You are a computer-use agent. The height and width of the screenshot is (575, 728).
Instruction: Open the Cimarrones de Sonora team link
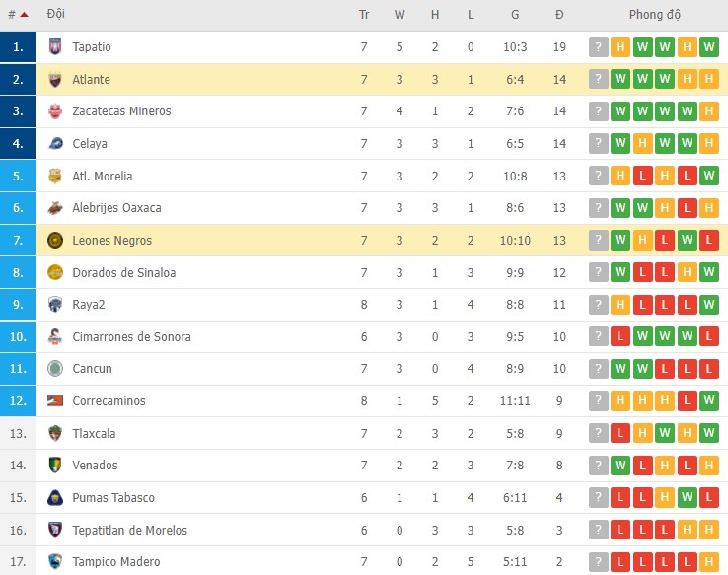131,337
